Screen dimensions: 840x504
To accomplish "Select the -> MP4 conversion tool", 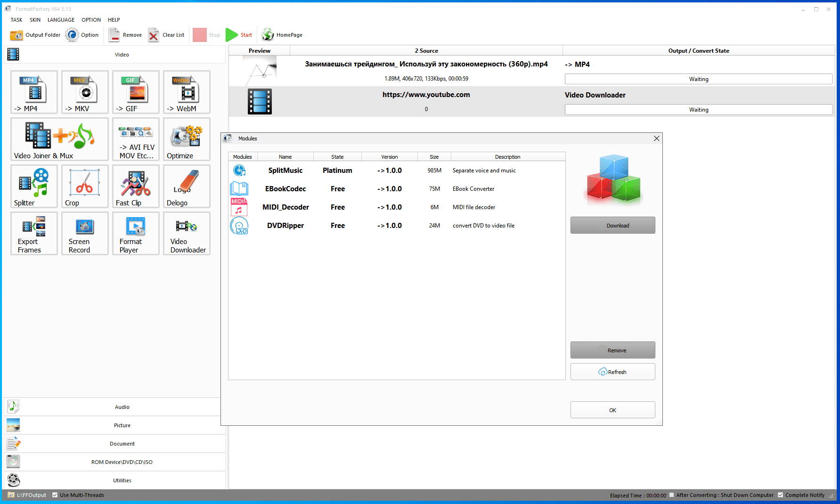I will 34,92.
